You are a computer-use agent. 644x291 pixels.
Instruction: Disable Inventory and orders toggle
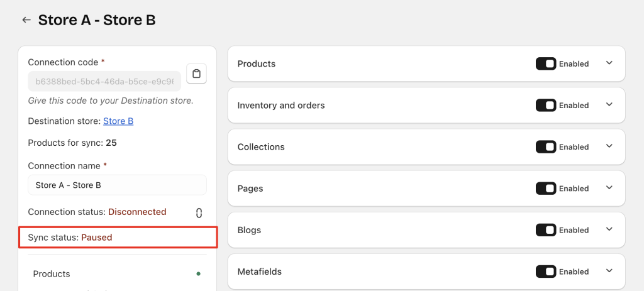(x=546, y=105)
